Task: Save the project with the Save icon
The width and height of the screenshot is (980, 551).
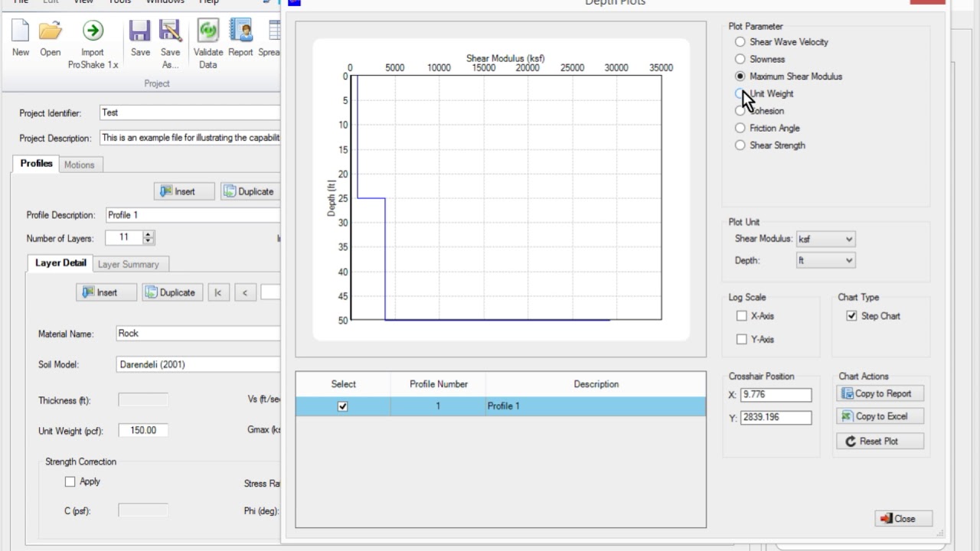Action: [140, 38]
